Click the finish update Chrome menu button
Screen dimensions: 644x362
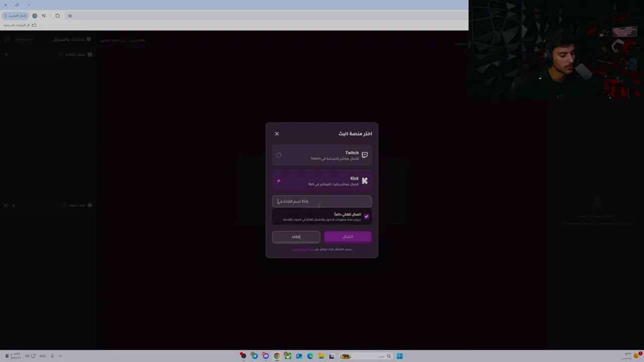click(x=16, y=16)
